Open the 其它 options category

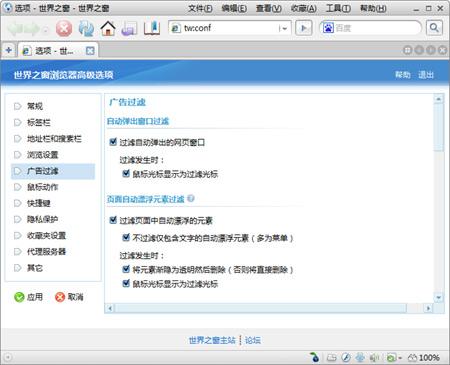[35, 268]
